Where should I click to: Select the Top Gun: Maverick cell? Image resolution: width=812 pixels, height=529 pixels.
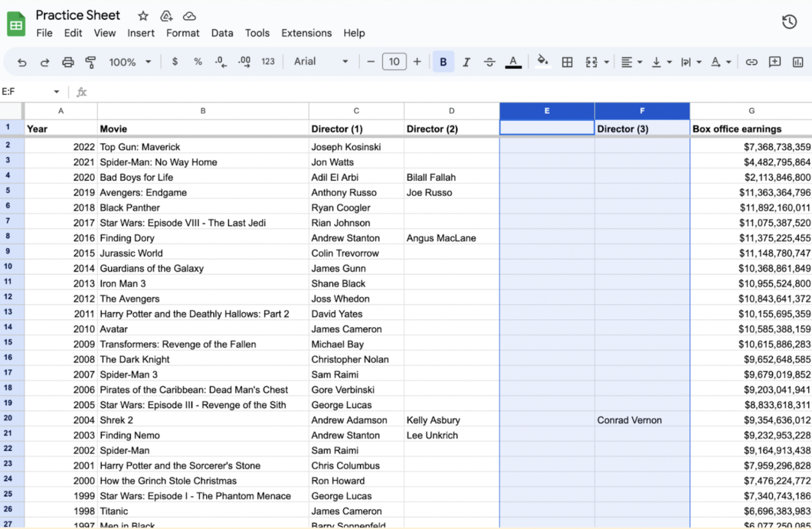(203, 147)
